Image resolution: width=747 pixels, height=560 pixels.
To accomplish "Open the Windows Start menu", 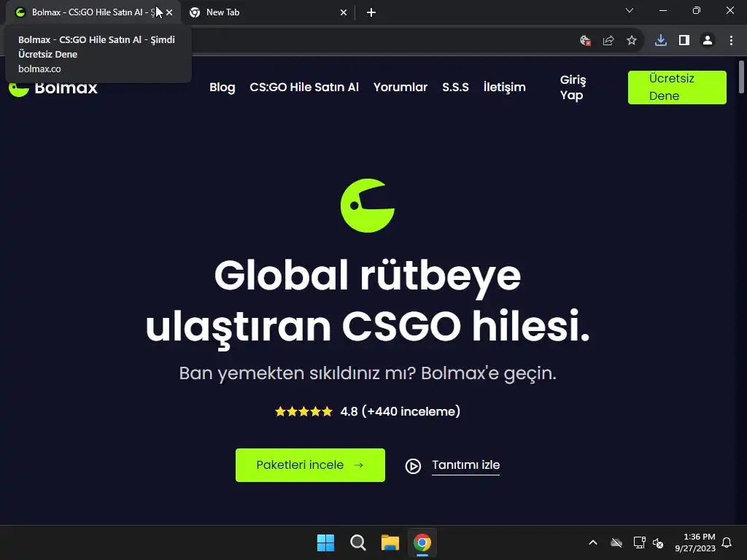I will (326, 542).
